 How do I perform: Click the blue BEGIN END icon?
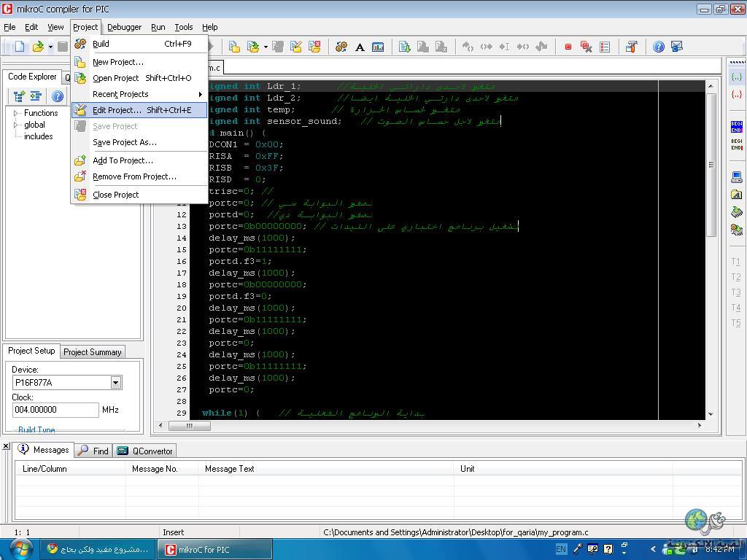coord(737,127)
